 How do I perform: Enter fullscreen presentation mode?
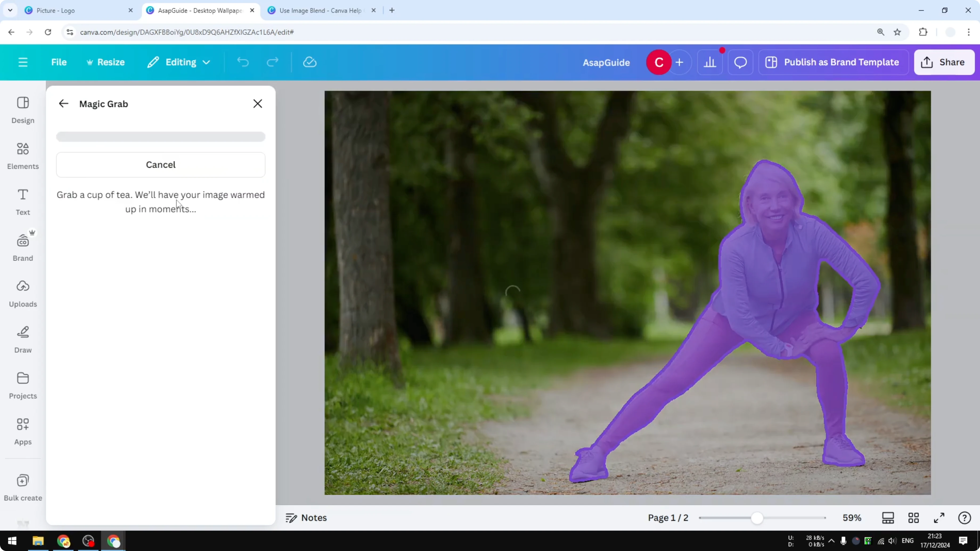(x=939, y=517)
